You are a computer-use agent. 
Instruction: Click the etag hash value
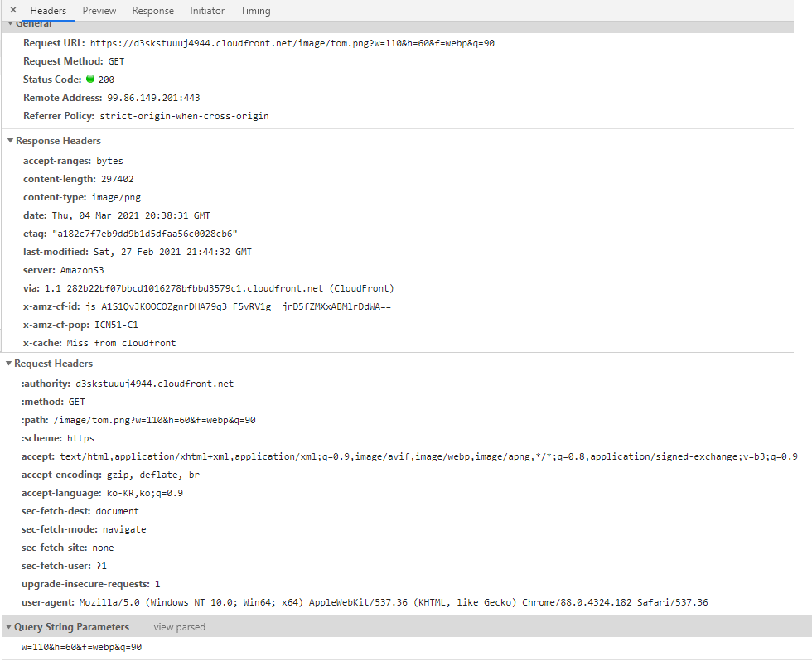[145, 234]
